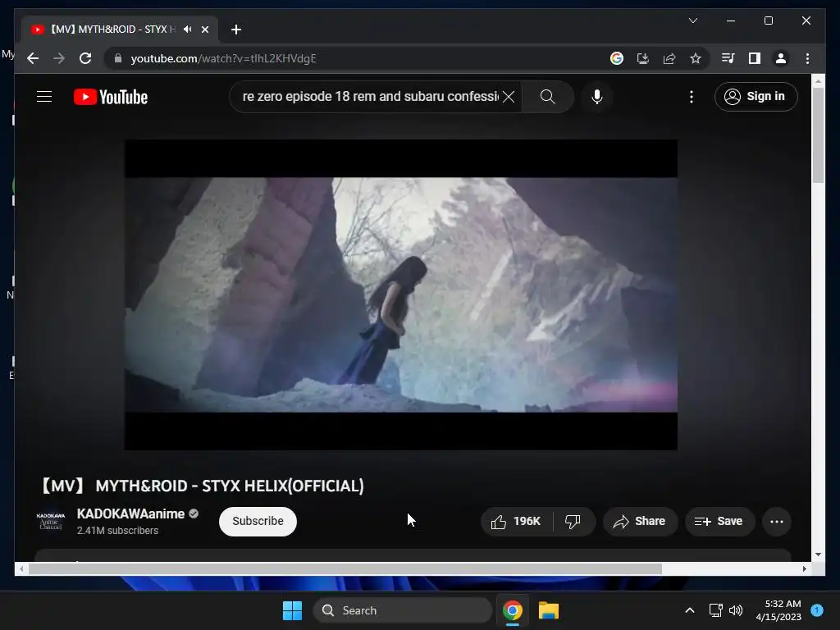Click the horizontal page scrollbar thumb

(345, 569)
